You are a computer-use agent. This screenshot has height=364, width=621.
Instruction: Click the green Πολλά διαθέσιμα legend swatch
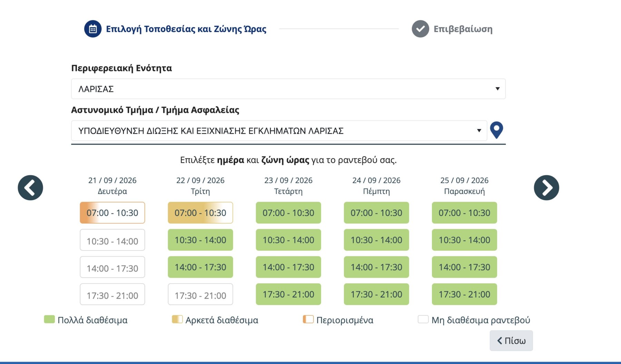(x=49, y=319)
